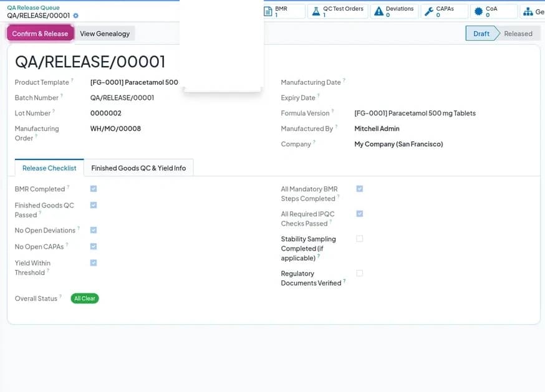The height and width of the screenshot is (392, 545).
Task: Toggle the No Open Deviations checkbox
Action: tap(94, 230)
